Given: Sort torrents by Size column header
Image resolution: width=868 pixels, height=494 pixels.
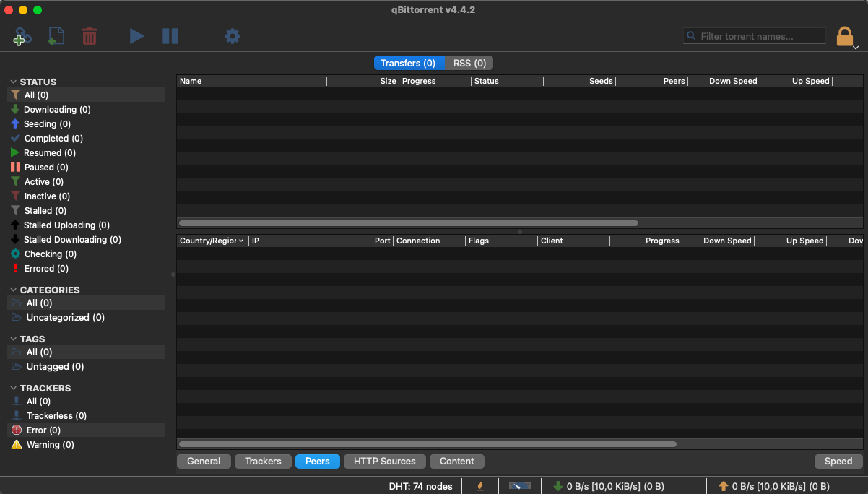Looking at the screenshot, I should 363,81.
